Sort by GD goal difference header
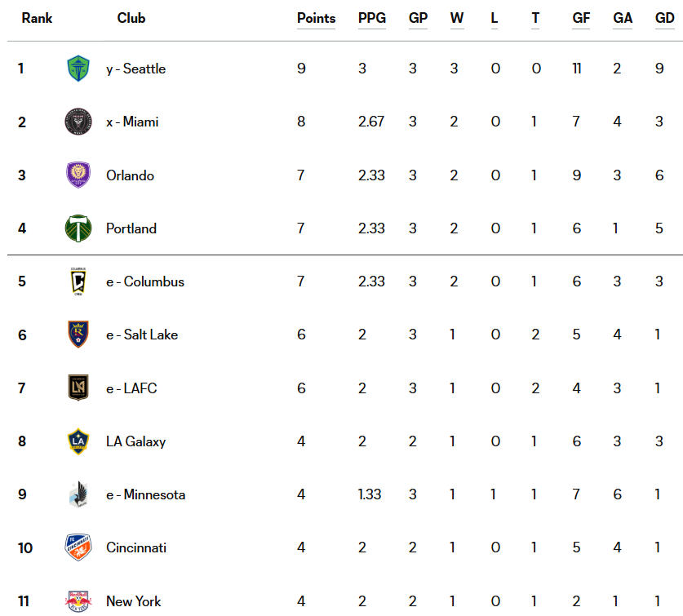 (665, 18)
